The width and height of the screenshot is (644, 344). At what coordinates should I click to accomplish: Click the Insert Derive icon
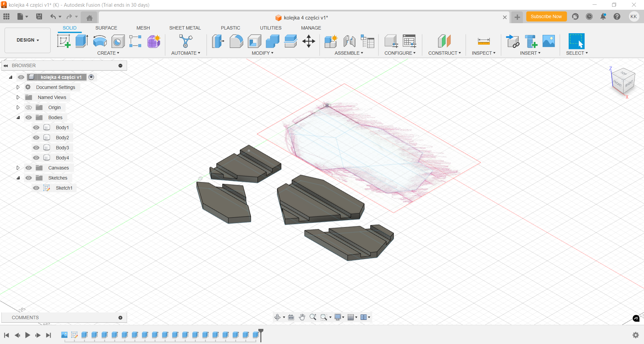pos(513,41)
